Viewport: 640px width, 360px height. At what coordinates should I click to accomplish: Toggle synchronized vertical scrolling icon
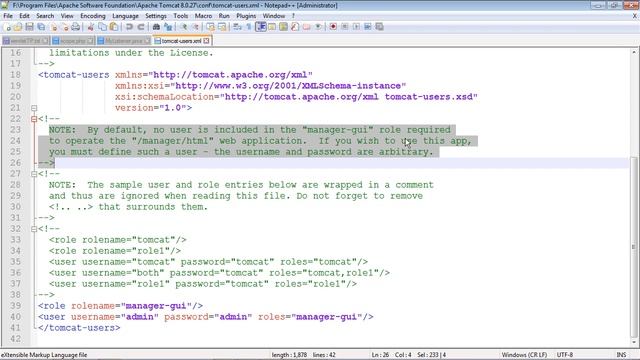point(211,27)
